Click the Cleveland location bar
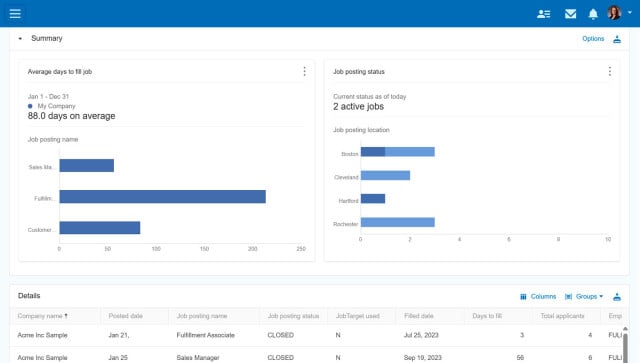Image resolution: width=640 pixels, height=363 pixels. click(x=385, y=175)
